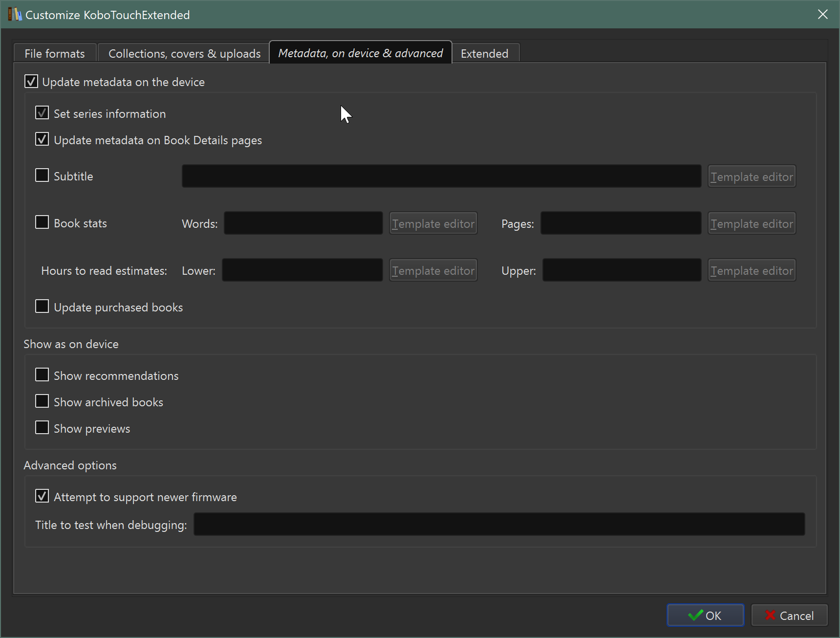840x638 pixels.
Task: Open Template editor for Lower estimate
Action: [x=433, y=270]
